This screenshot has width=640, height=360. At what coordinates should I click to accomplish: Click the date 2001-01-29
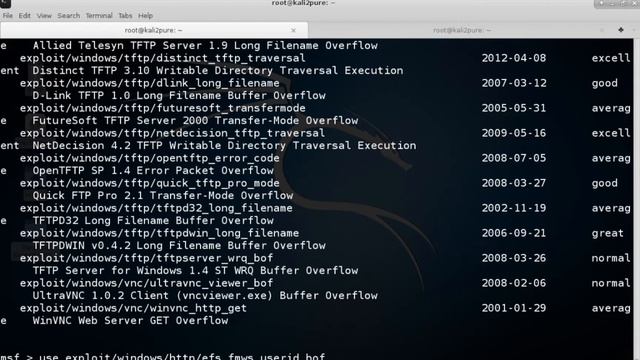point(514,308)
